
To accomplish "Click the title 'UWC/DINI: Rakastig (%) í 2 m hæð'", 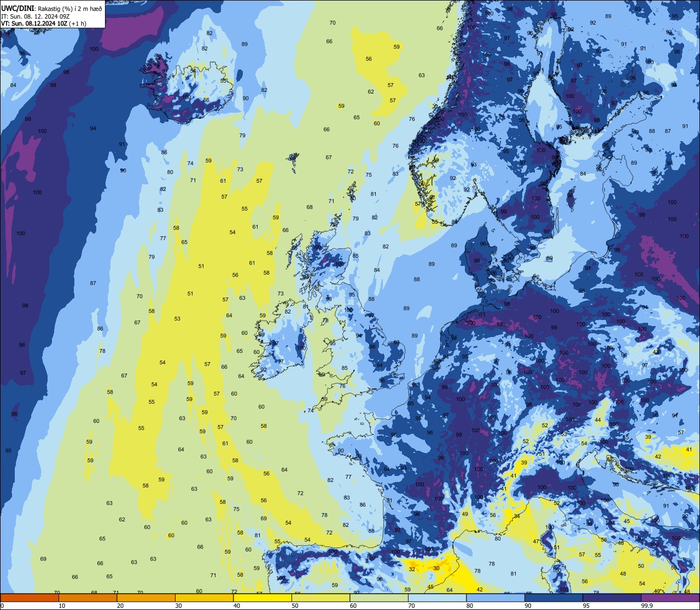I will coord(52,9).
